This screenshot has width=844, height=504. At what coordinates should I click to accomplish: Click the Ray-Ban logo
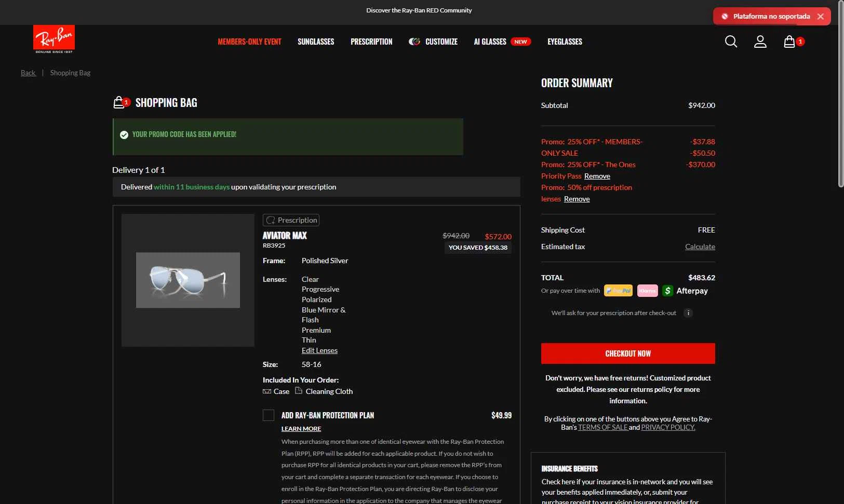click(x=54, y=39)
